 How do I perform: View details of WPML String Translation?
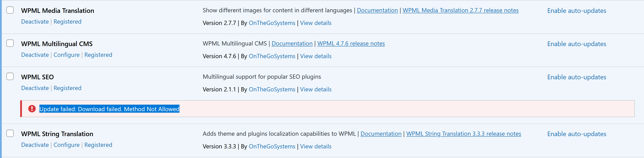click(316, 146)
